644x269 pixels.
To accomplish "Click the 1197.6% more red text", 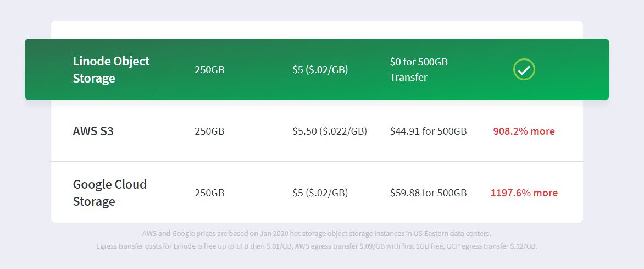I will tap(524, 193).
